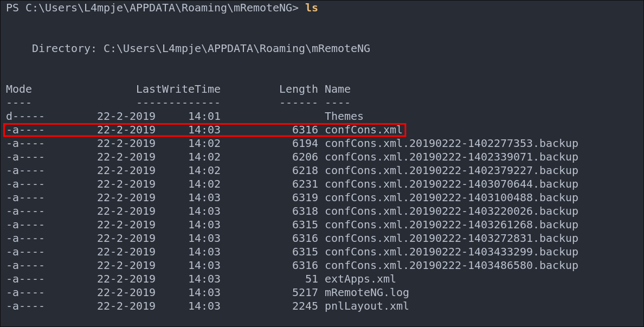Screen dimensions: 644x327
Task: Click confCons.xml.20190222-1403272831.backup entry
Action: coord(452,238)
